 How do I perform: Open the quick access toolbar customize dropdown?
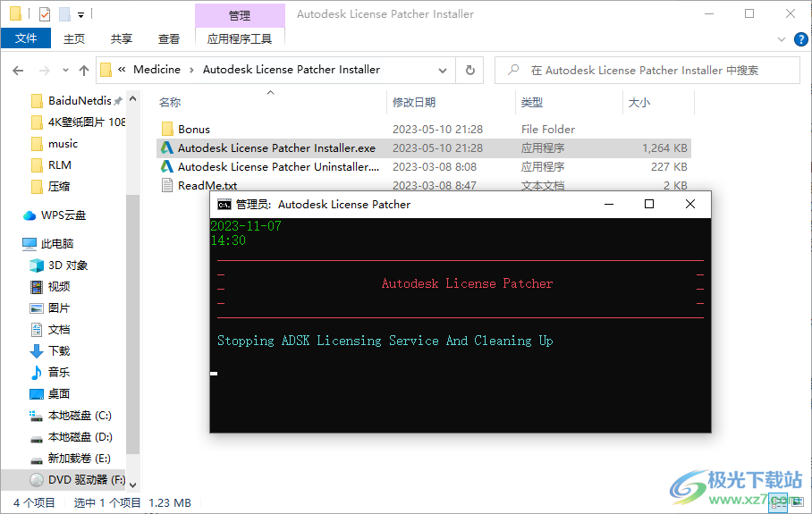(x=80, y=15)
